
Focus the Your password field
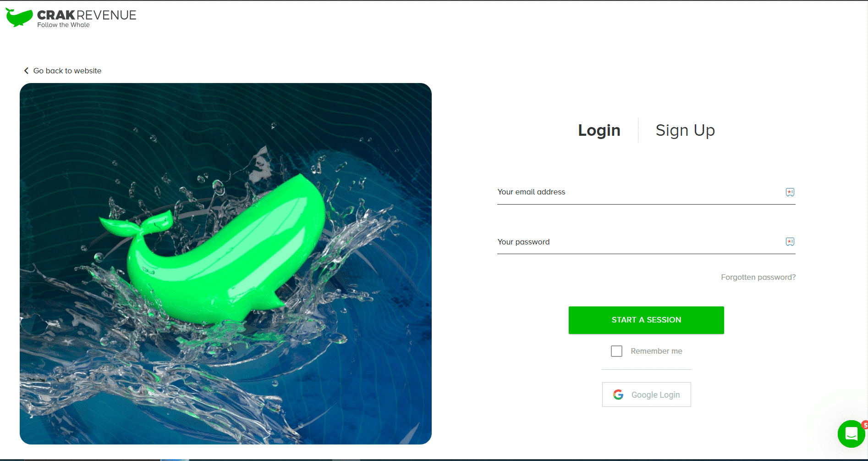point(637,242)
